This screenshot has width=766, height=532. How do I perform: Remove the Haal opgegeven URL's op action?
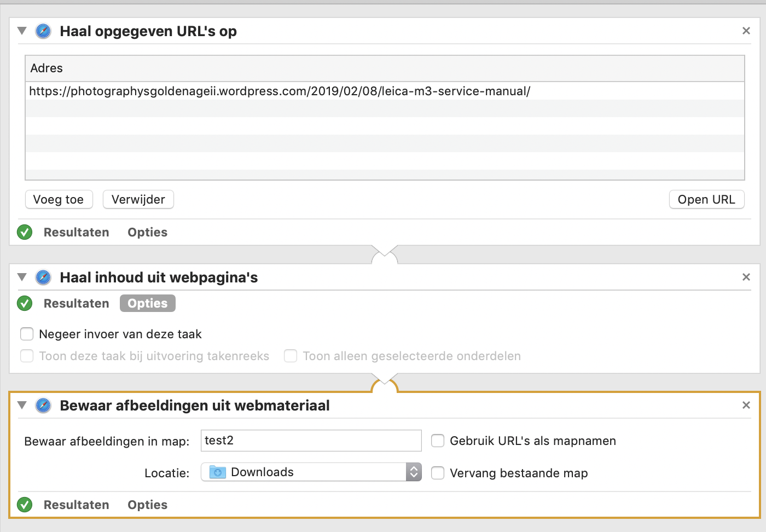click(x=746, y=31)
